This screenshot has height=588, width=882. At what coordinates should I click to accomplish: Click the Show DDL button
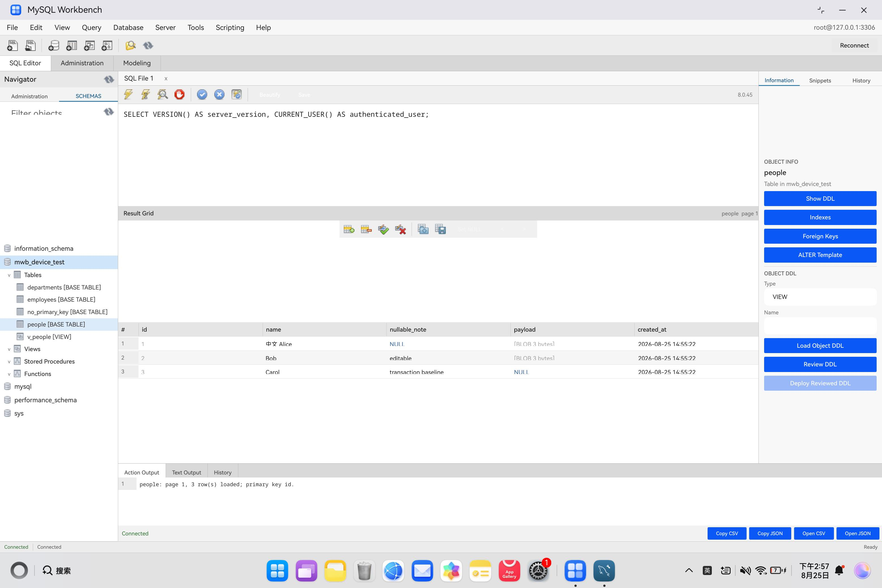click(x=820, y=198)
